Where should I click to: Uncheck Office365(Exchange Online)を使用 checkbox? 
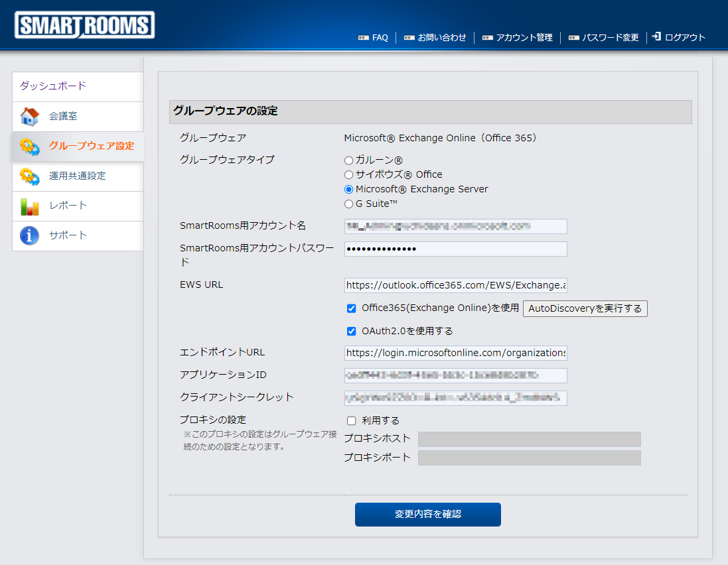tap(352, 308)
